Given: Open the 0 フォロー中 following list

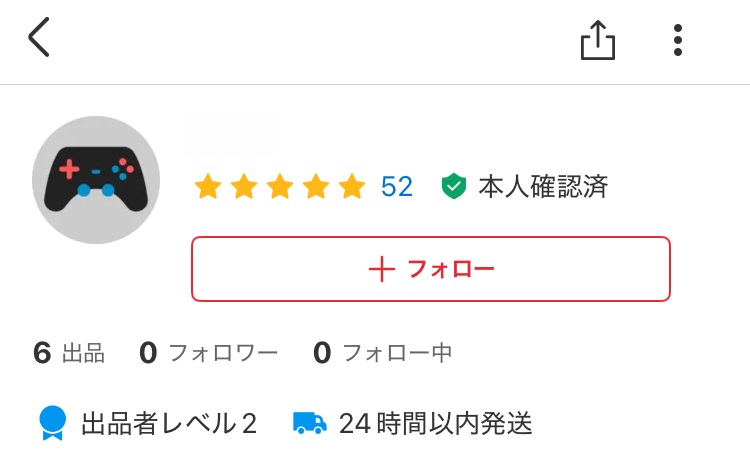Looking at the screenshot, I should (x=382, y=353).
